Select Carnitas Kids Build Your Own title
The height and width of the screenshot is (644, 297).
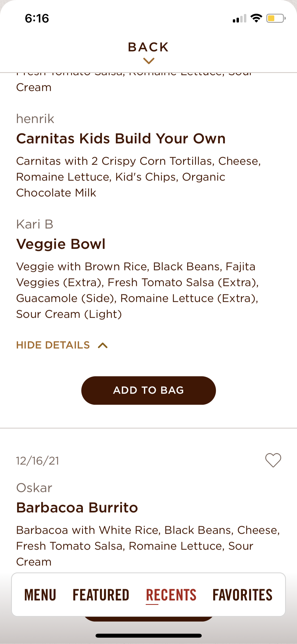[x=121, y=139]
